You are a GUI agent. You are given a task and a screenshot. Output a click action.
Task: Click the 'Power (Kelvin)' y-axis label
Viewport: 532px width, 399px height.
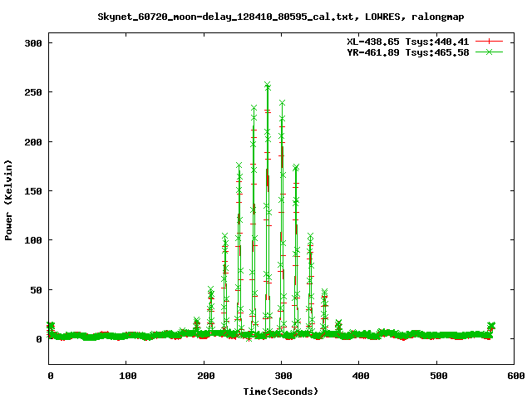(x=8, y=200)
